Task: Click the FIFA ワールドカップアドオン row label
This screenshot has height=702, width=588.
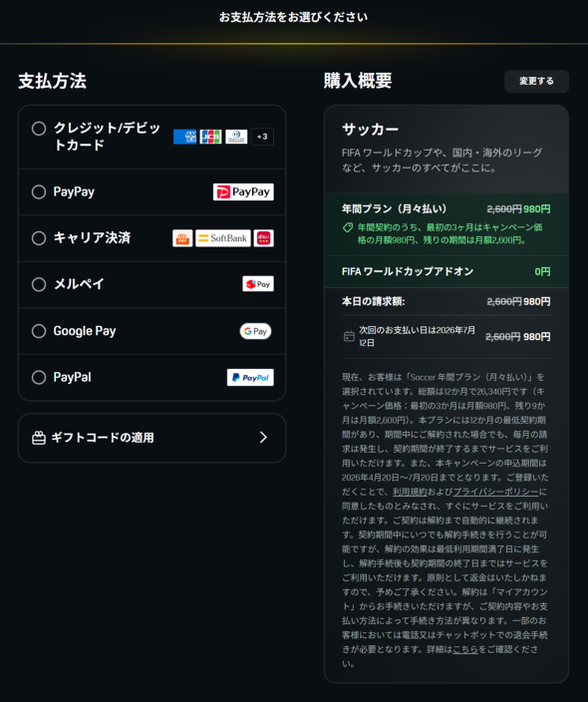Action: pyautogui.click(x=408, y=271)
